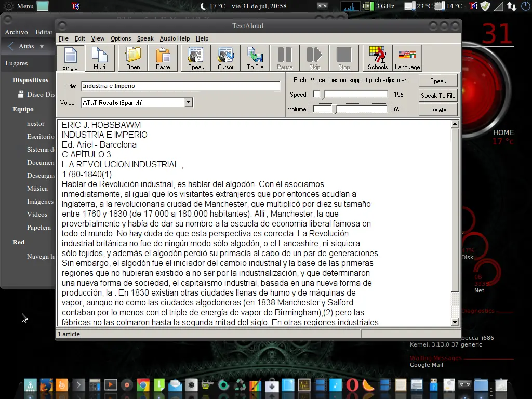Open a file with the Open toolbar icon

(133, 58)
